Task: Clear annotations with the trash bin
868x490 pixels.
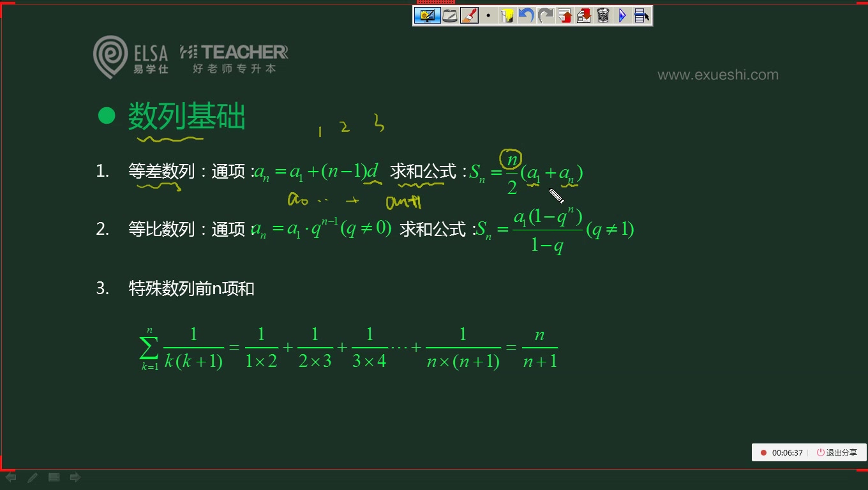Action: click(603, 15)
